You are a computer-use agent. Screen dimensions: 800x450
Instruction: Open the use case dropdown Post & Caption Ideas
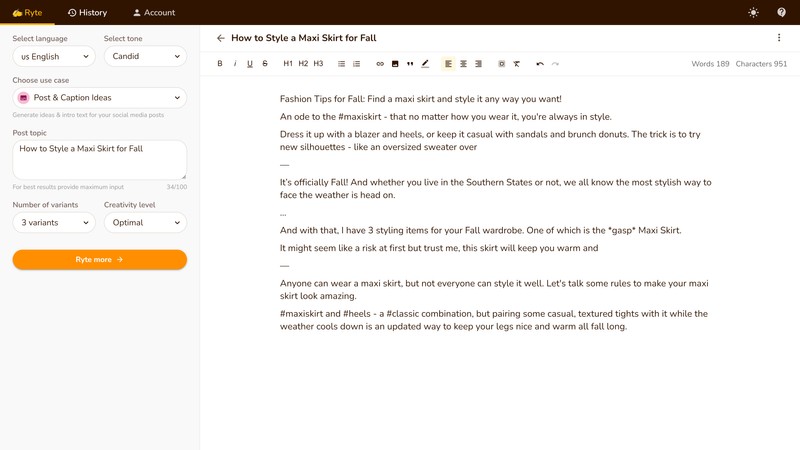(x=99, y=98)
